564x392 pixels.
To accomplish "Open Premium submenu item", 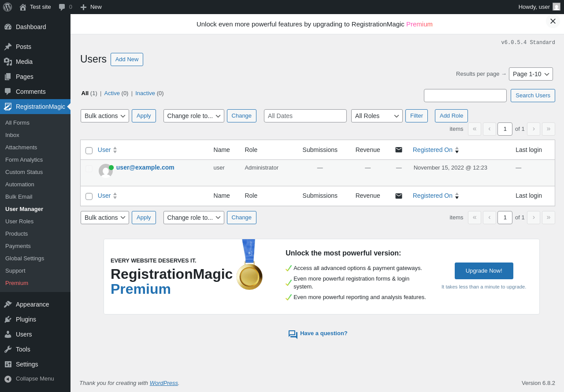I will click(x=35, y=283).
